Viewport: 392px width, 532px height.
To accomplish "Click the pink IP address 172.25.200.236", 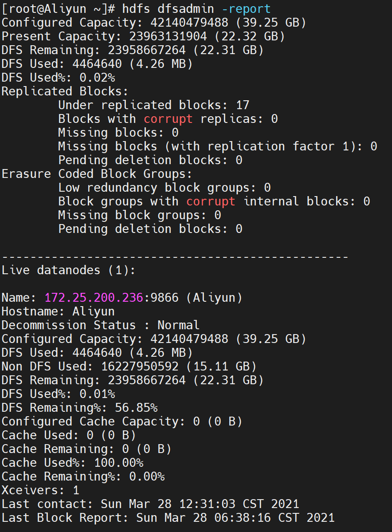I will coord(94,298).
